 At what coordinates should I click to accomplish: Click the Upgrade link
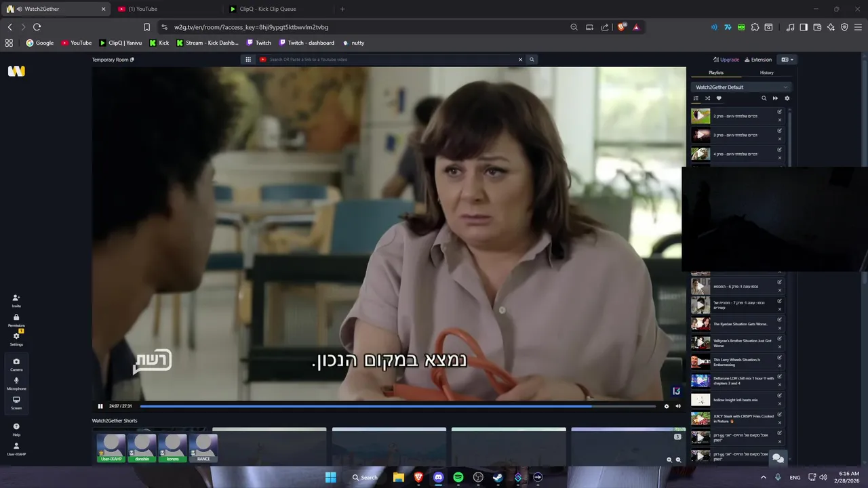726,60
